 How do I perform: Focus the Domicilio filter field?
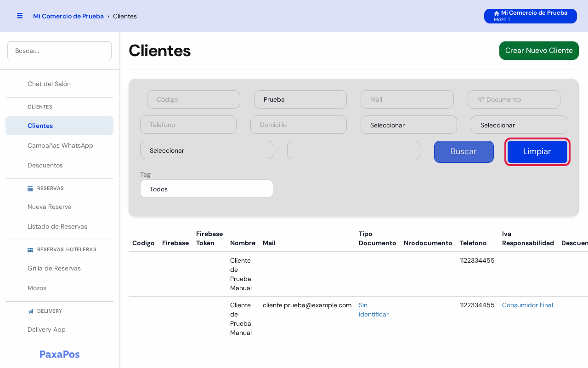[x=299, y=125]
